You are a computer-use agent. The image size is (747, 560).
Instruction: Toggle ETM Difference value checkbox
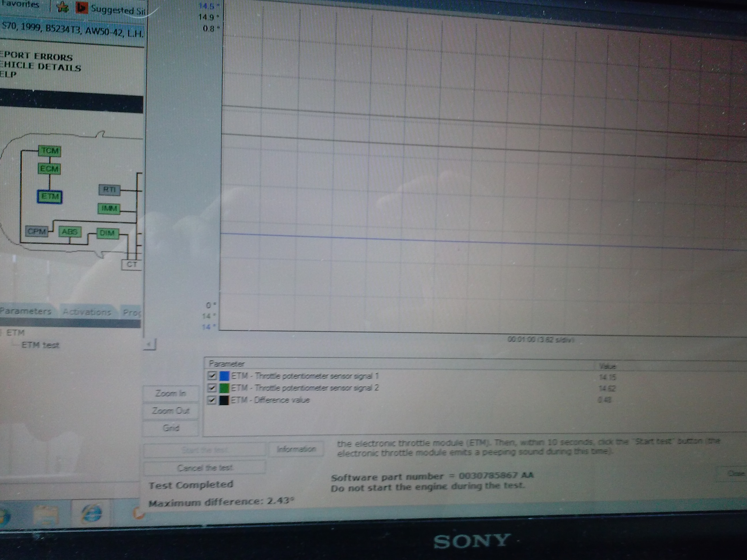click(x=212, y=400)
